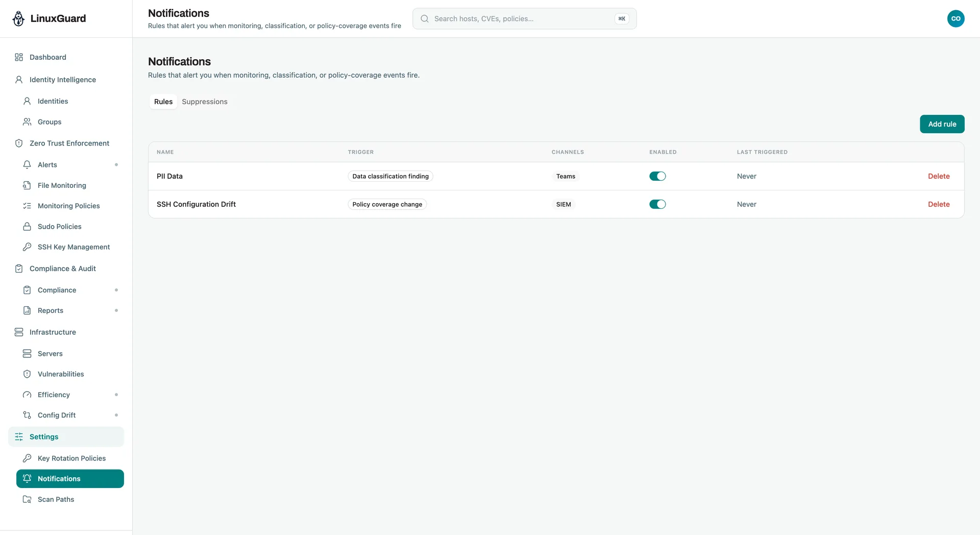This screenshot has width=980, height=535.
Task: Click the LAST TRIGGERED column header
Action: click(x=762, y=152)
